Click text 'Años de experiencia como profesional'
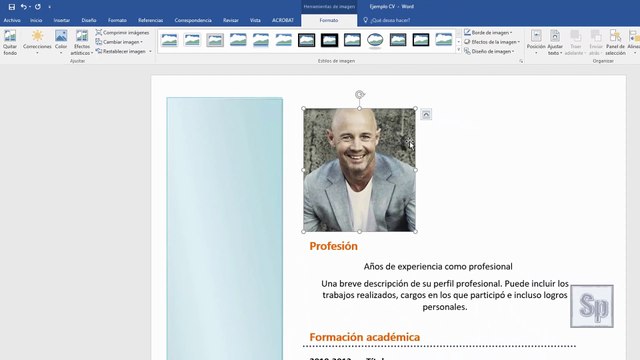Viewport: 640px width, 360px height. [438, 267]
